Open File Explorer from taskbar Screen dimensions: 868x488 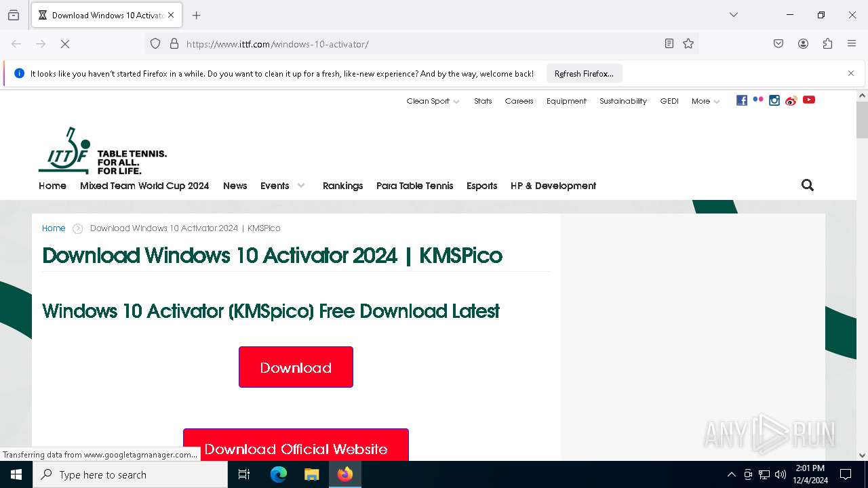pos(311,474)
